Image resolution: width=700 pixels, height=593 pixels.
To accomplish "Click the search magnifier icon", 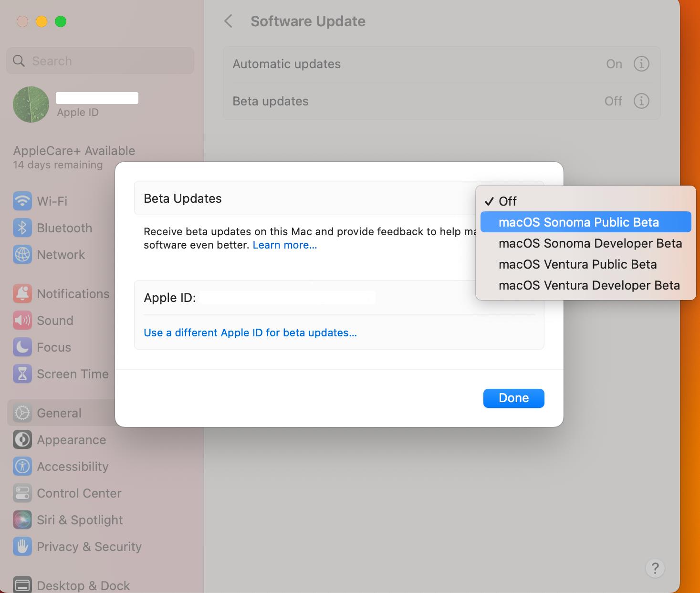I will [x=19, y=61].
